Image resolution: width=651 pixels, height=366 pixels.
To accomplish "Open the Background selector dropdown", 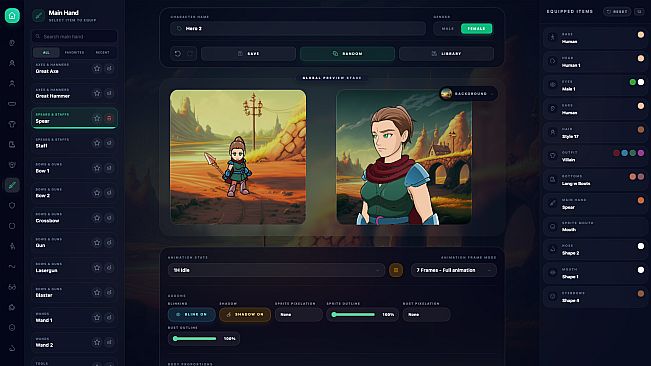I will (468, 94).
